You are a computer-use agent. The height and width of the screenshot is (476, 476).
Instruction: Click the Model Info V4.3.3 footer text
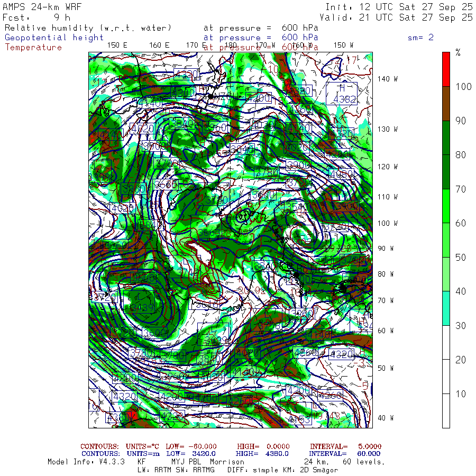tap(86, 462)
